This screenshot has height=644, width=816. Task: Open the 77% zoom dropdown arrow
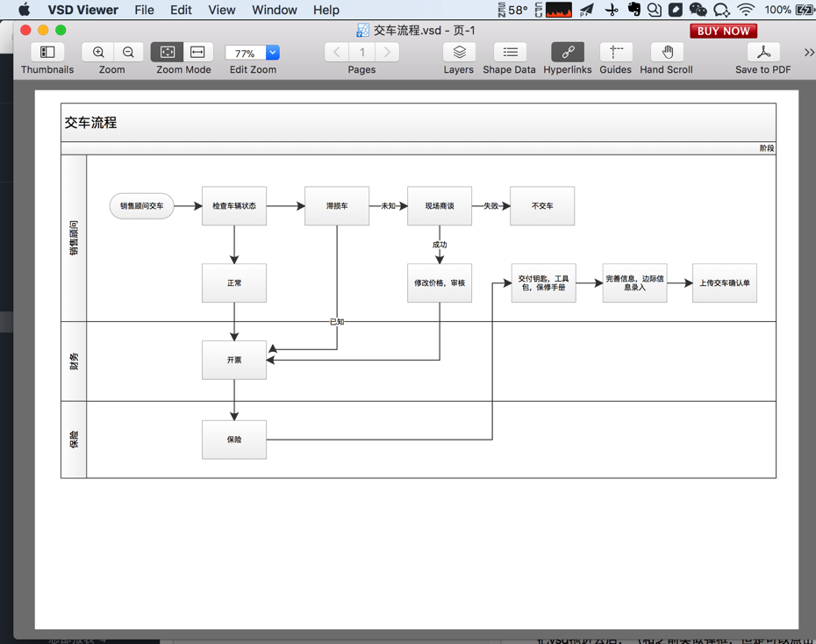(273, 53)
